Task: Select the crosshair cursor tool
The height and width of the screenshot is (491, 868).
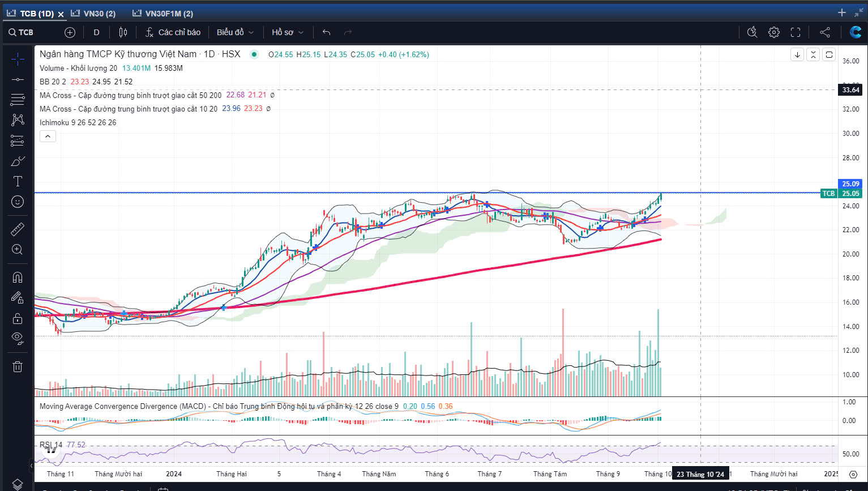Action: pos(18,58)
